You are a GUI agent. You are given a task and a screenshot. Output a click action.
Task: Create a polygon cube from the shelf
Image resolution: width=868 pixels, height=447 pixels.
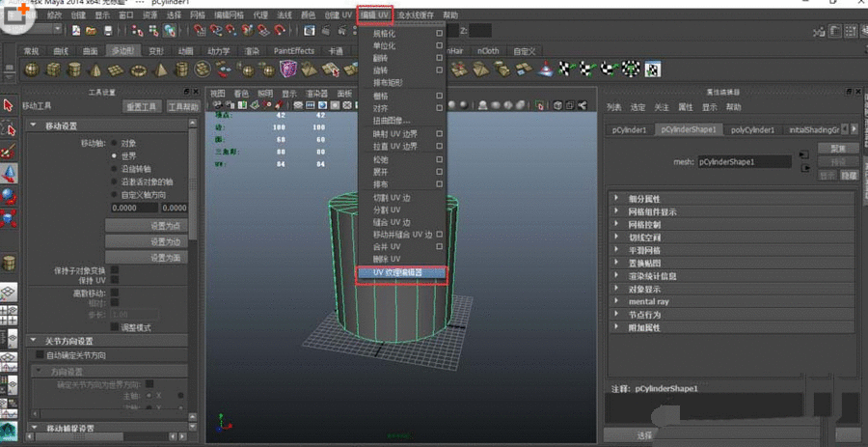coord(54,69)
